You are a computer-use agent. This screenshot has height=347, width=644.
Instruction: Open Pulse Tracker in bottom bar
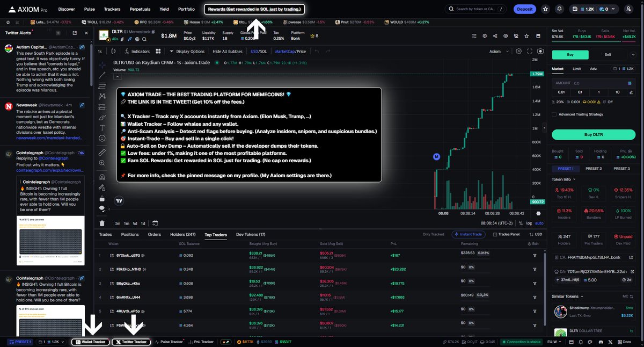pyautogui.click(x=170, y=342)
